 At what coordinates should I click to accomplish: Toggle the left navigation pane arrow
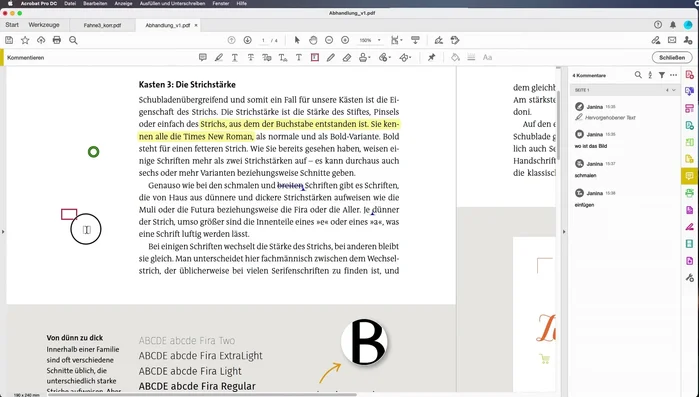tap(3, 232)
